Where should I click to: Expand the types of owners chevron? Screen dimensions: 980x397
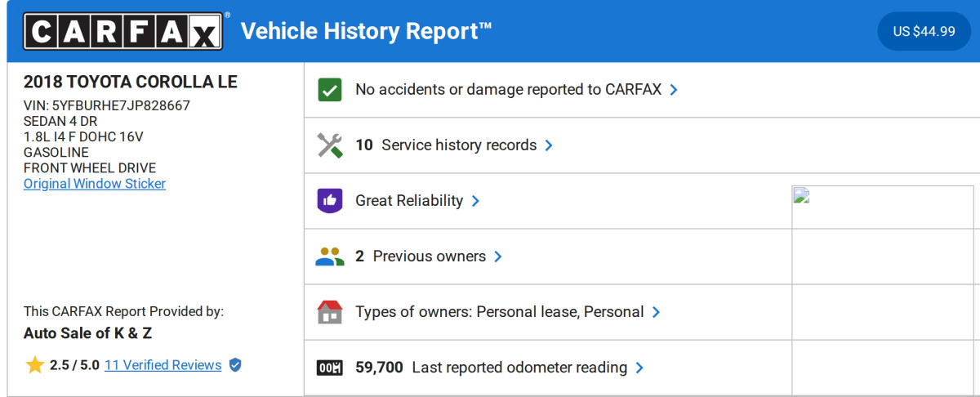point(656,312)
